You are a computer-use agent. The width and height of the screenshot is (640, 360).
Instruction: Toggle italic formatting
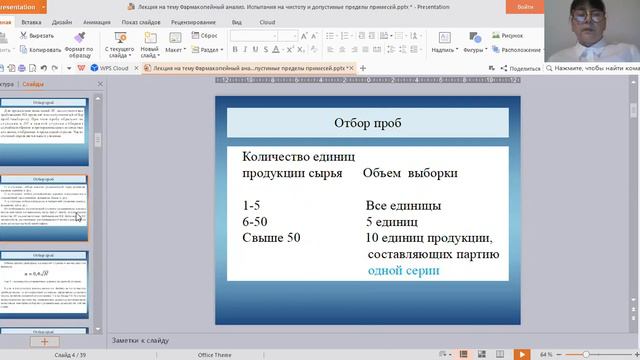(x=245, y=49)
